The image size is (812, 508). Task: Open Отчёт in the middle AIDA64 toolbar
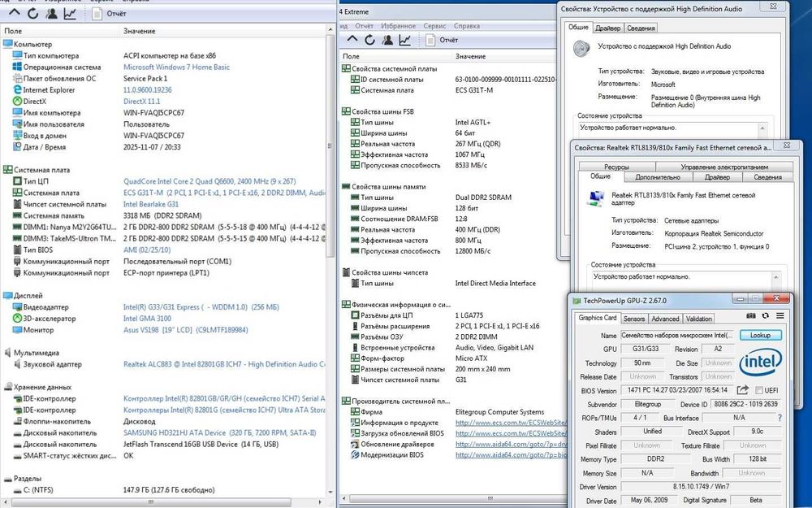pos(442,40)
